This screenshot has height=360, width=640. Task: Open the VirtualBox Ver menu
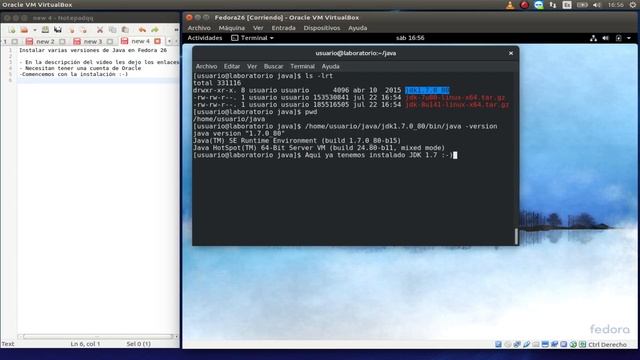[x=258, y=28]
